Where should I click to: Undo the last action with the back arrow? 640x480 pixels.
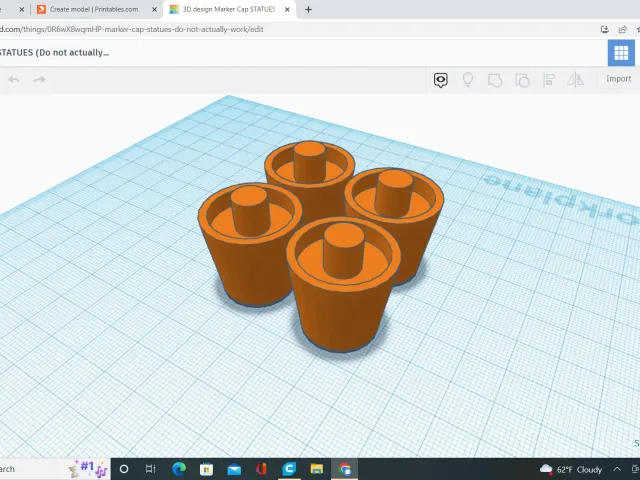[x=14, y=80]
